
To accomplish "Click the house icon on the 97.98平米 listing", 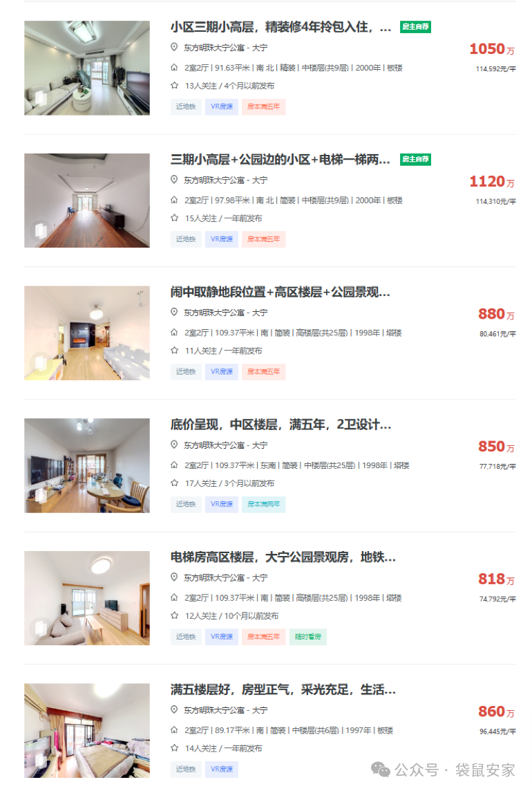I will coord(174,200).
